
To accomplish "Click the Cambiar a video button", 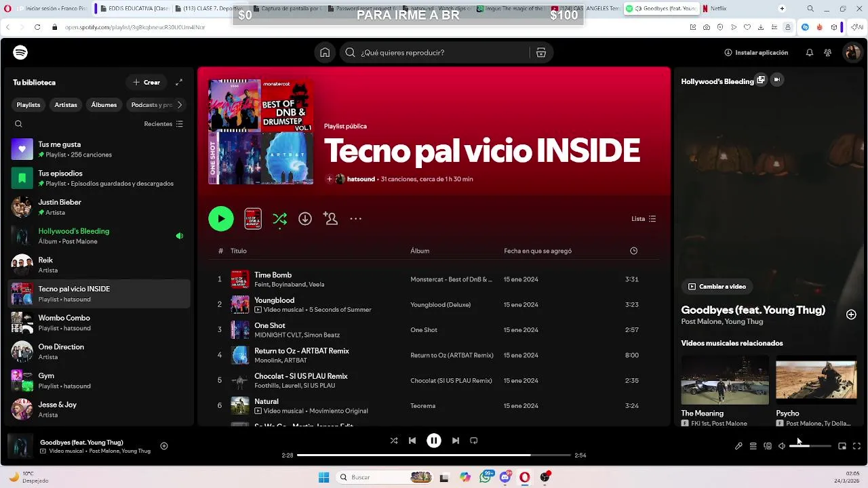I will click(717, 287).
